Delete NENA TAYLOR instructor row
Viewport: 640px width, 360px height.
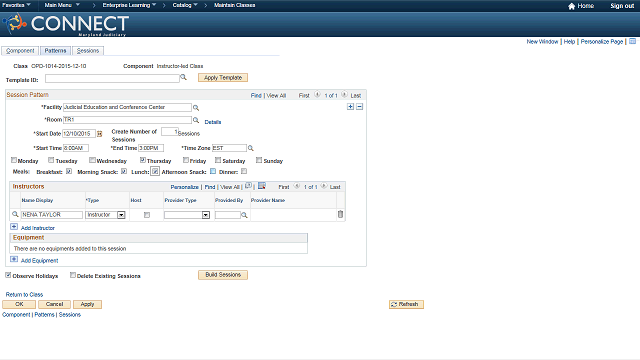340,214
